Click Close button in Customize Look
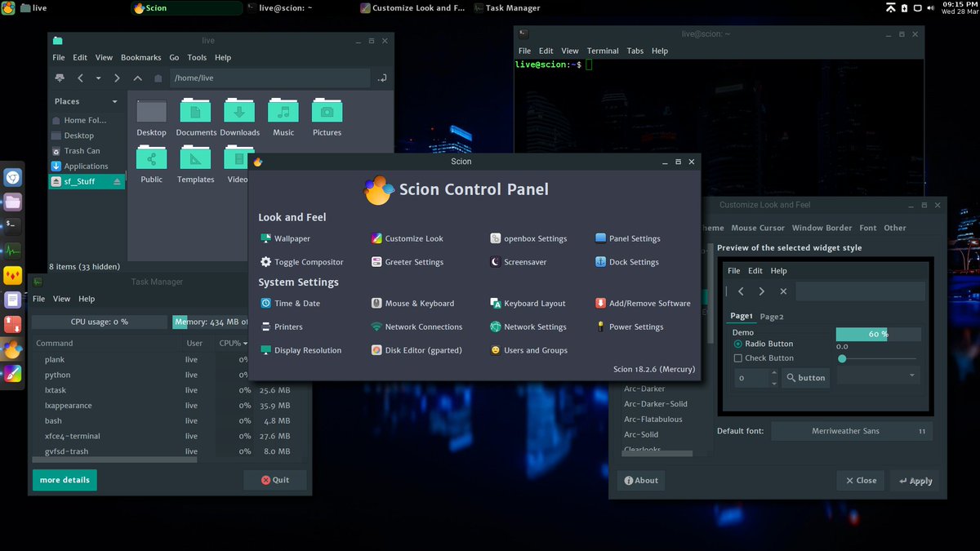The image size is (980, 551). [x=861, y=481]
